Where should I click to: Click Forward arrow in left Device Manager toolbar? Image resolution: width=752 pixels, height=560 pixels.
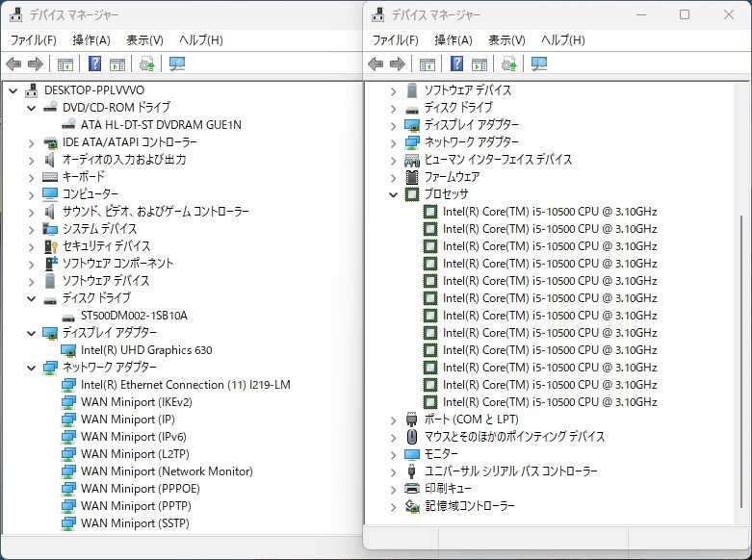pos(36,64)
